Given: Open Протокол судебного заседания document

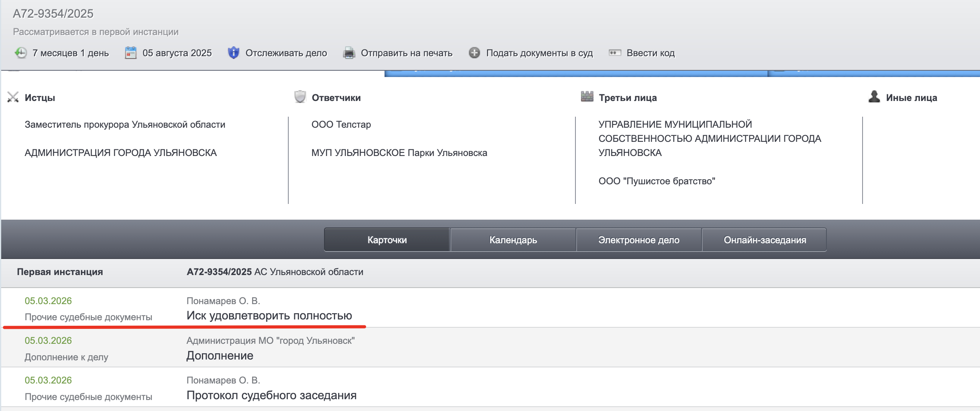Looking at the screenshot, I should tap(271, 395).
